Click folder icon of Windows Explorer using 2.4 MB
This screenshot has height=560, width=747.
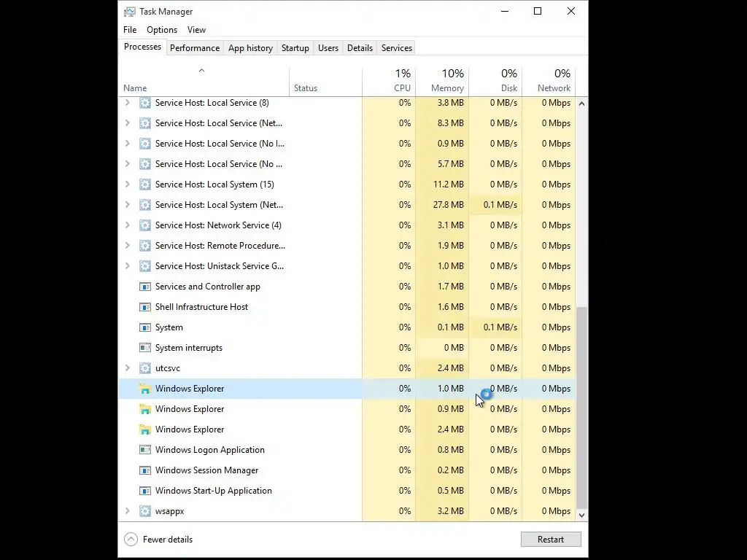[x=145, y=429]
